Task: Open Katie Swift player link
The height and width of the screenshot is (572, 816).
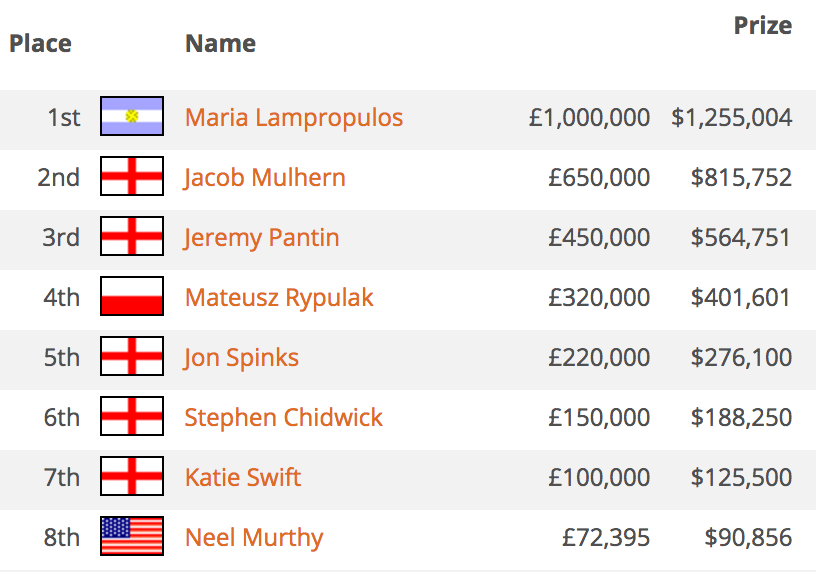Action: [x=243, y=478]
